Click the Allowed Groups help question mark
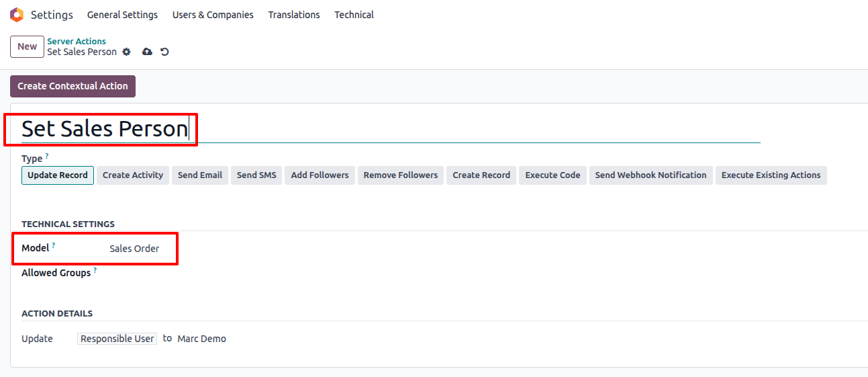The height and width of the screenshot is (377, 868). pyautogui.click(x=95, y=271)
